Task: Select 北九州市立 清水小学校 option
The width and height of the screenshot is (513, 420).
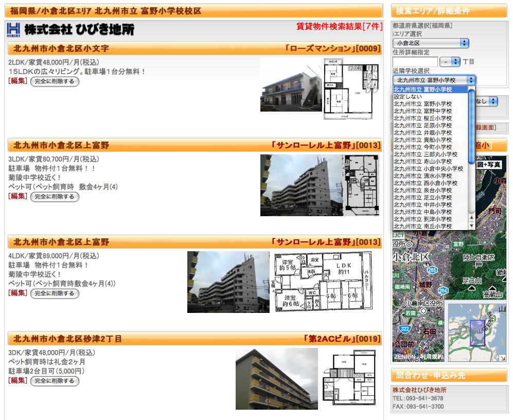Action: coord(430,176)
